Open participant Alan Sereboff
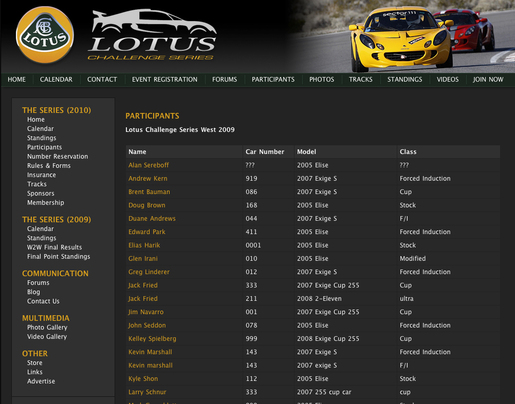The image size is (515, 404). pos(149,165)
